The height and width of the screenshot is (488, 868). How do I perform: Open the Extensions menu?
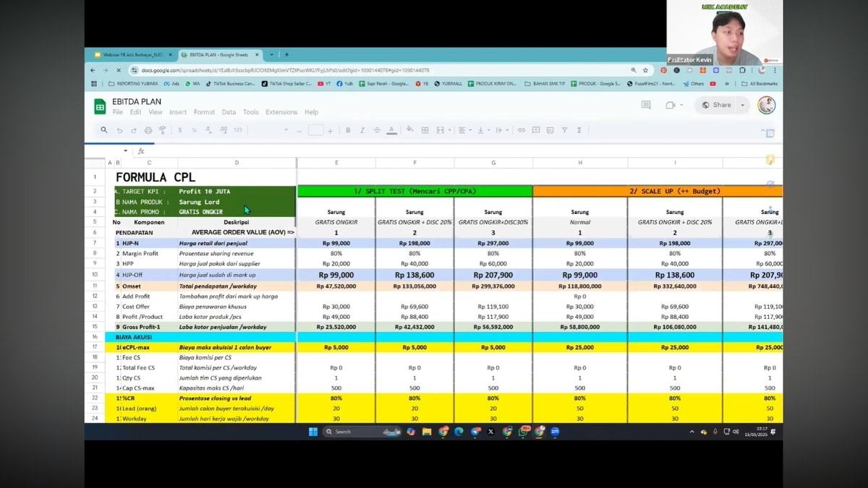(x=281, y=112)
